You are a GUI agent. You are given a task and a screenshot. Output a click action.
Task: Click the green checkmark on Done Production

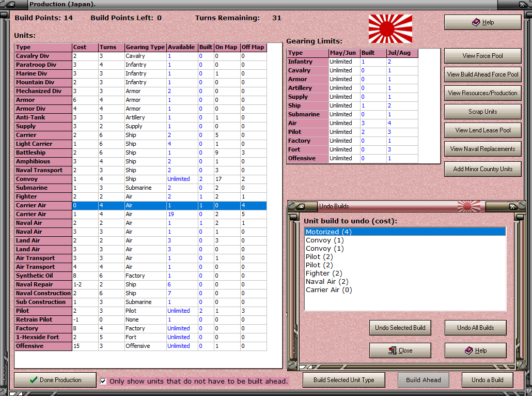click(33, 379)
